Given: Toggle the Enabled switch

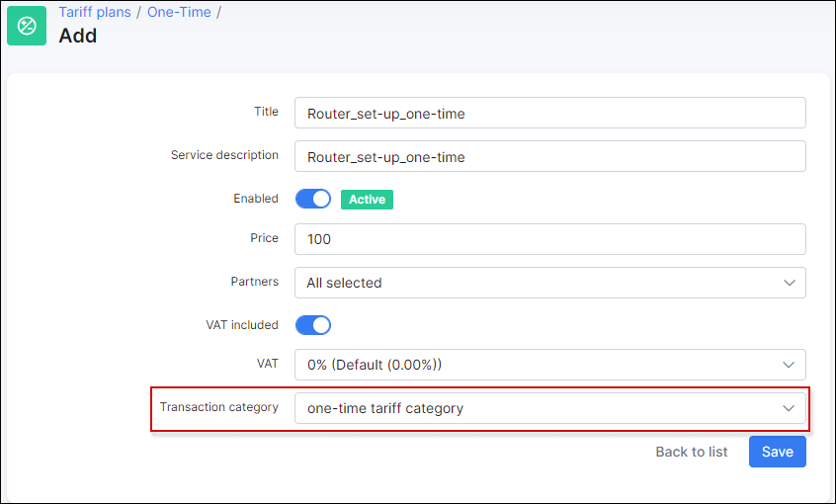Looking at the screenshot, I should tap(313, 200).
